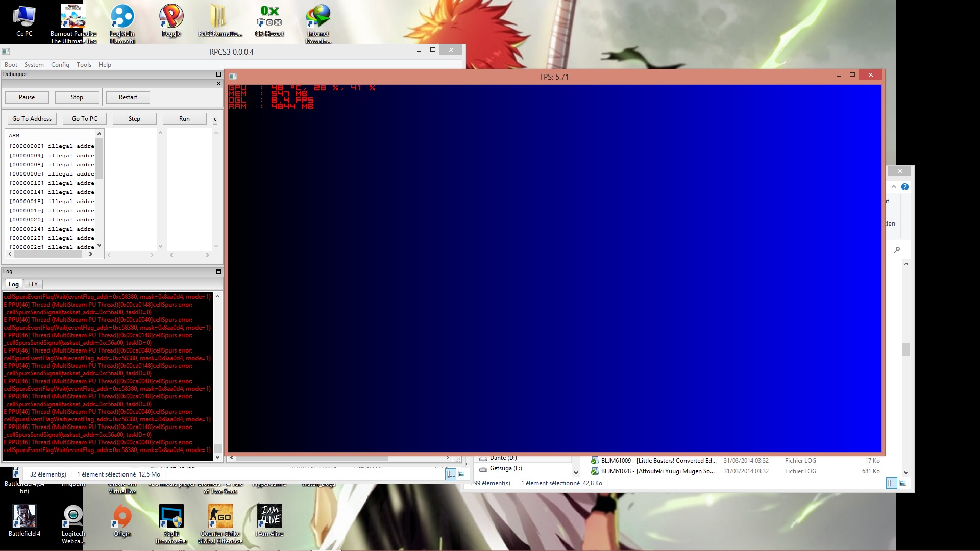The width and height of the screenshot is (980, 551).
Task: Select the BLJM61028 Attouteki Yuugi log file
Action: [657, 471]
